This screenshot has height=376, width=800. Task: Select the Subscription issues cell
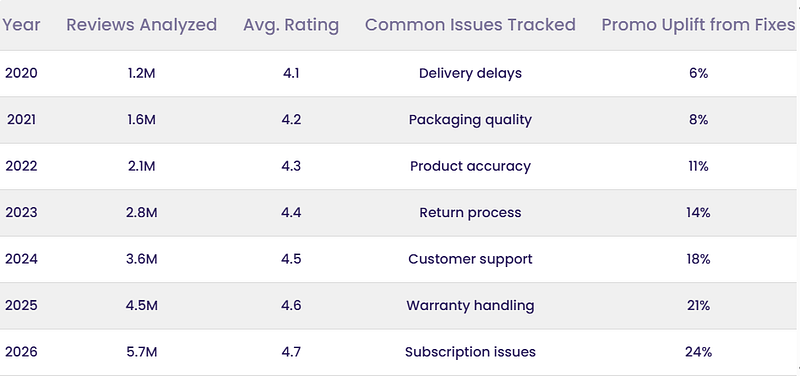click(470, 352)
